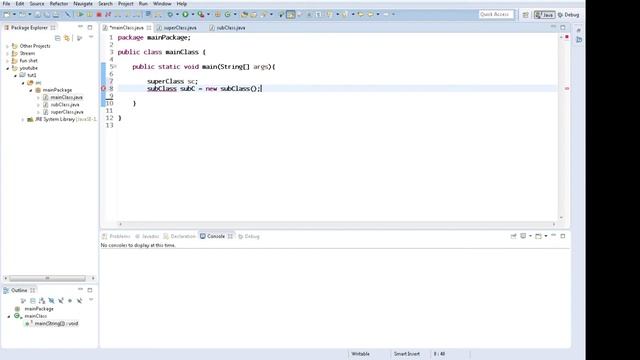640x360 pixels.
Task: Switch to the bottom Debug tab
Action: pyautogui.click(x=249, y=236)
